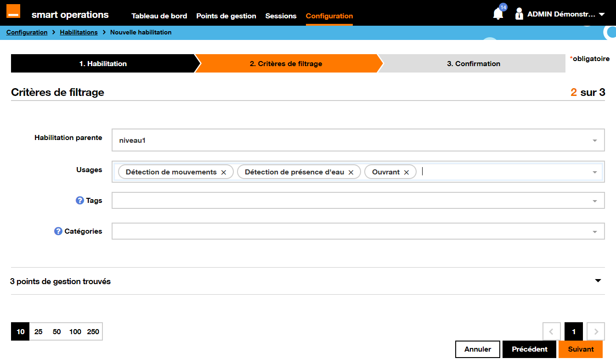
Task: Click the help icon next to Catégories
Action: pyautogui.click(x=57, y=231)
